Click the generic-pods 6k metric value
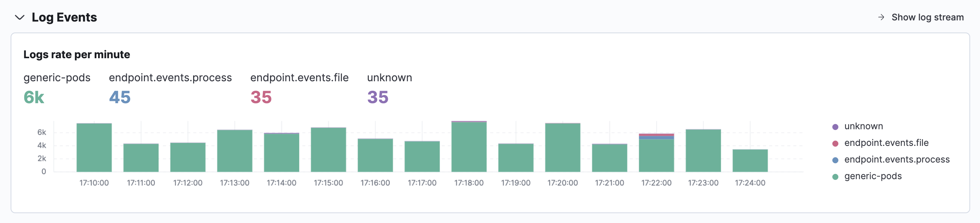Image resolution: width=980 pixels, height=223 pixels. (x=34, y=98)
